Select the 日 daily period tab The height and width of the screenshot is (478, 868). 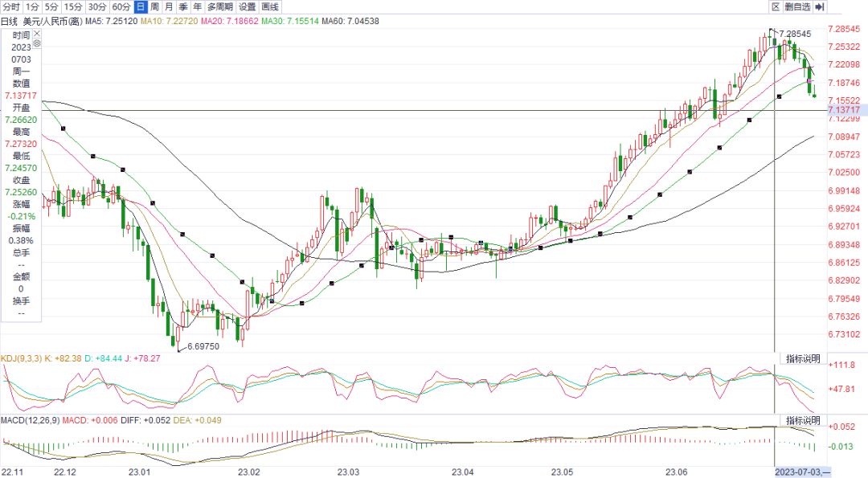[x=141, y=6]
